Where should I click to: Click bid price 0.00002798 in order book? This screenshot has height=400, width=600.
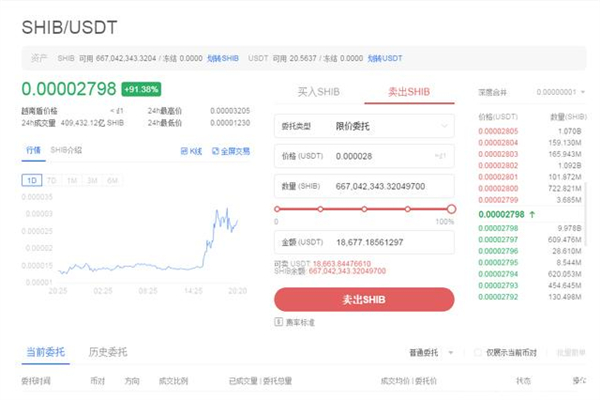click(498, 228)
